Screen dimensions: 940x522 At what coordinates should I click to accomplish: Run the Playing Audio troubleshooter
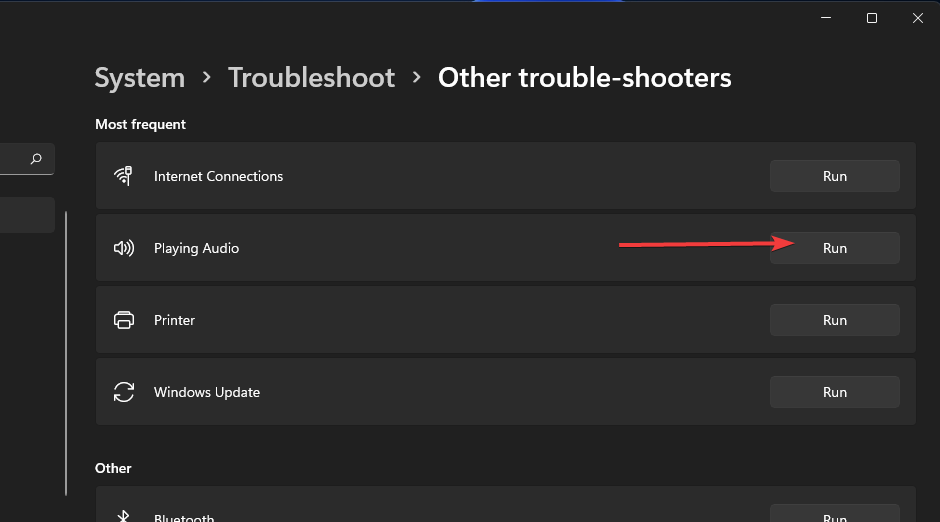834,248
